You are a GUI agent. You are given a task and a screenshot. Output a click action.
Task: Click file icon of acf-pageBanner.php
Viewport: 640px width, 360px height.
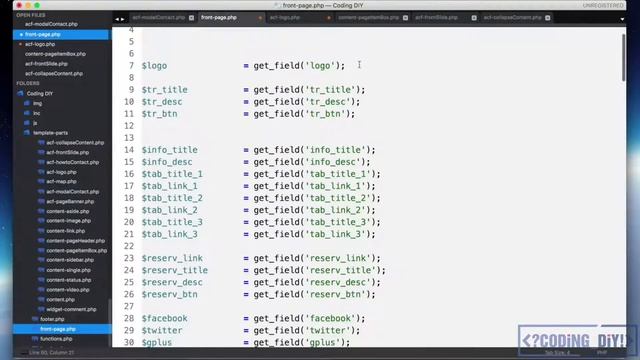[x=41, y=201]
